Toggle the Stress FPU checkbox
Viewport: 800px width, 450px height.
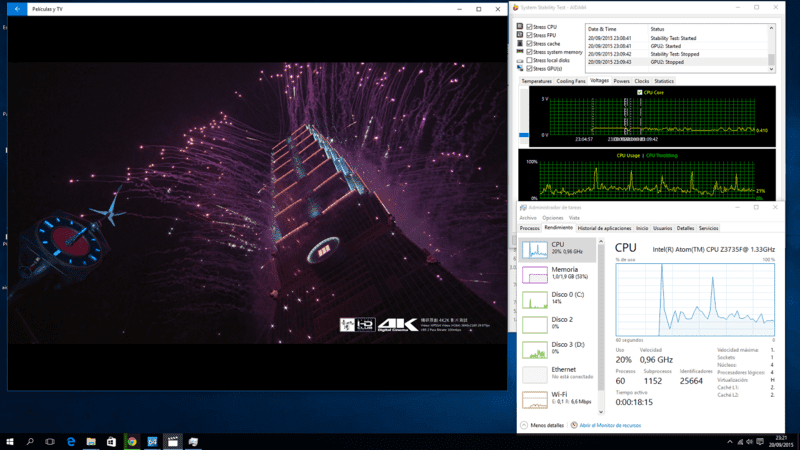click(529, 35)
